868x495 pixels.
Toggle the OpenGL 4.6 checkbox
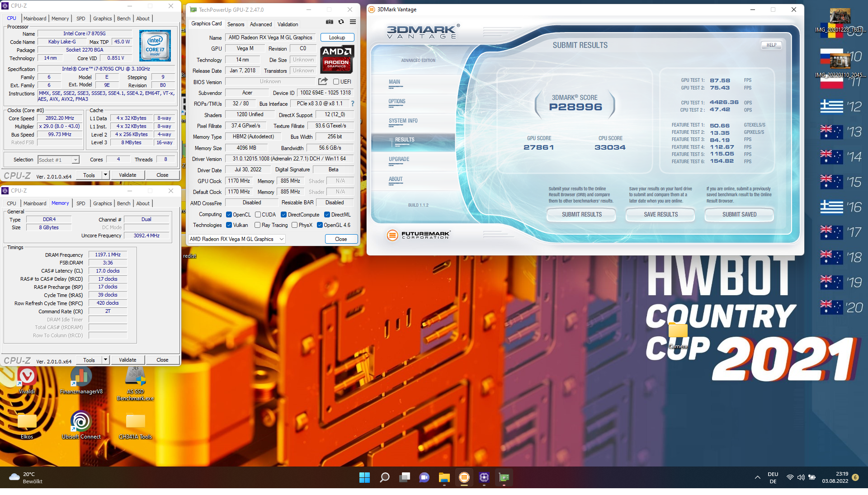pos(320,225)
